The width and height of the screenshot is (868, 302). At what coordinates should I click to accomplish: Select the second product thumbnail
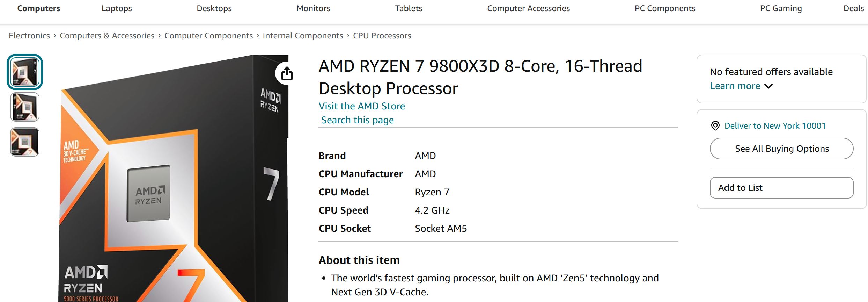(x=25, y=107)
